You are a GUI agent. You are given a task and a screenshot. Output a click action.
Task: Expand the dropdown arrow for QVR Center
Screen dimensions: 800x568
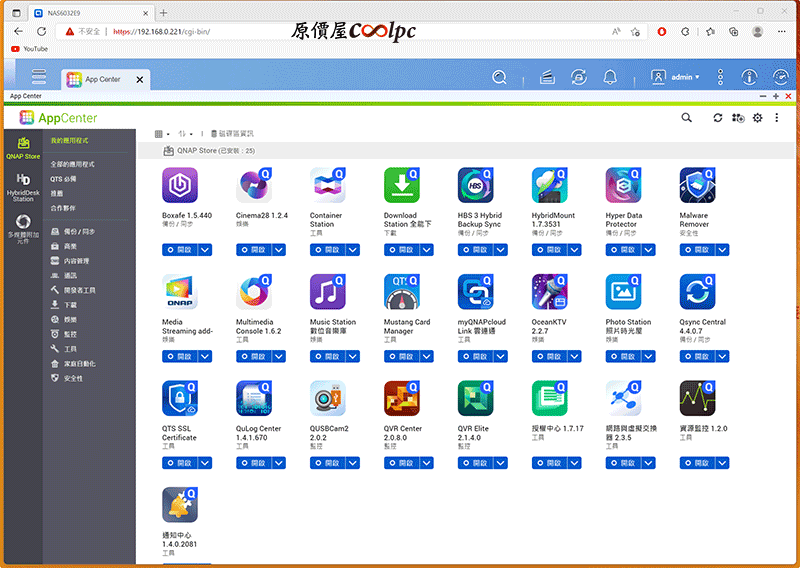(427, 463)
